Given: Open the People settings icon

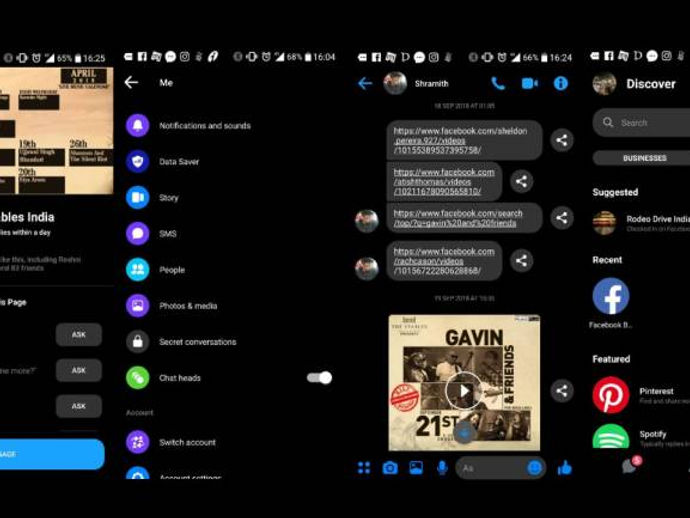Looking at the screenshot, I should coord(138,269).
